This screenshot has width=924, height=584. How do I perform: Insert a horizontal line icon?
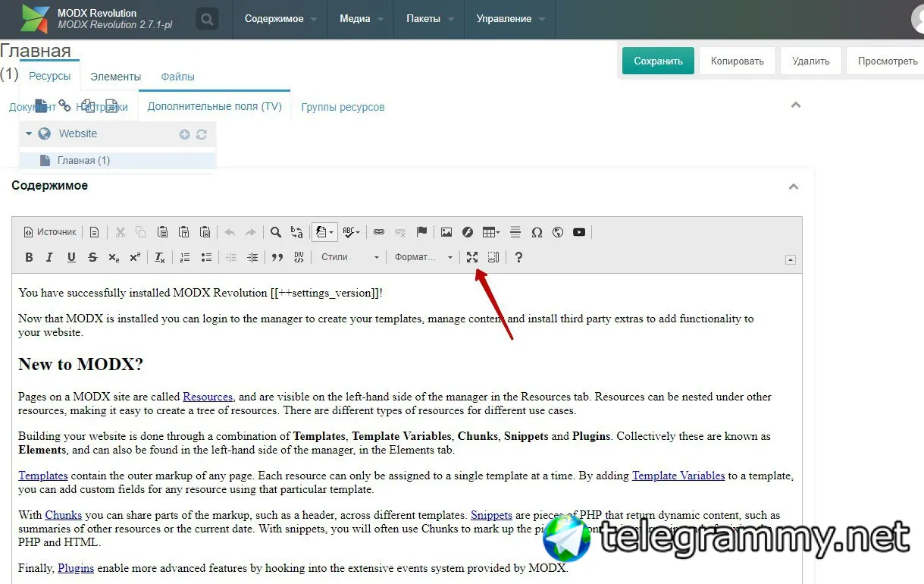point(515,232)
